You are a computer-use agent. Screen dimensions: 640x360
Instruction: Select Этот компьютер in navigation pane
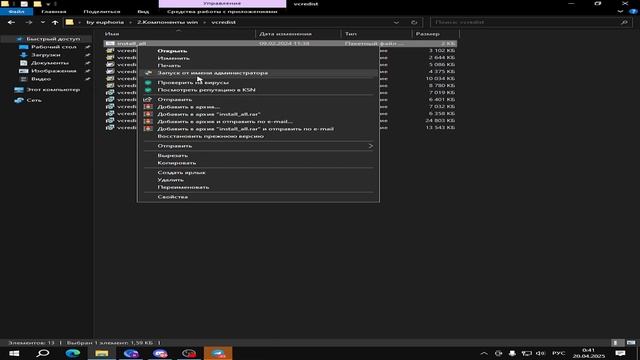coord(53,90)
